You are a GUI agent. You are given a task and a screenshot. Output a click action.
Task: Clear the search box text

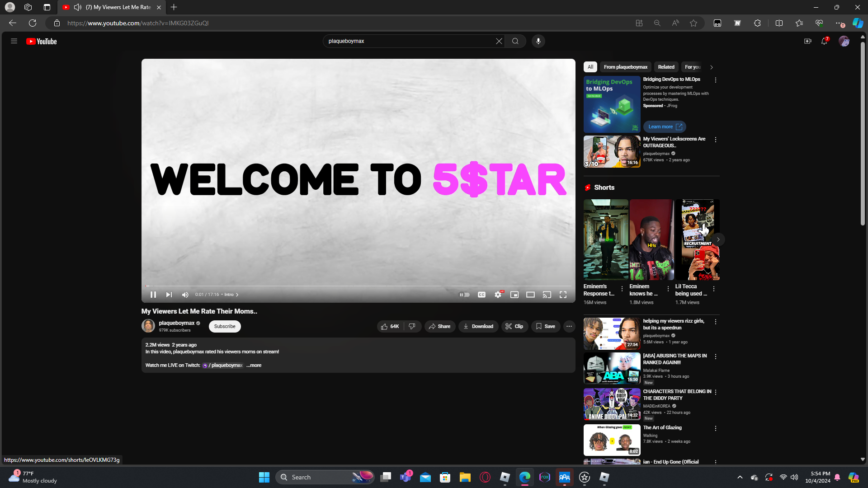[x=499, y=41]
